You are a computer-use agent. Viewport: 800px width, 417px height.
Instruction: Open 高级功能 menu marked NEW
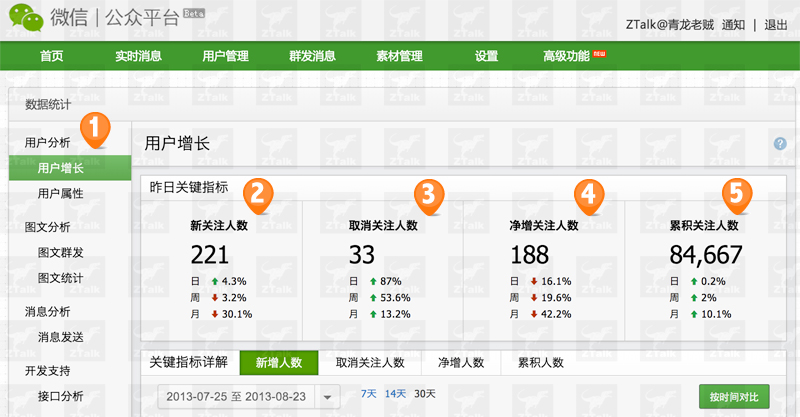click(567, 56)
